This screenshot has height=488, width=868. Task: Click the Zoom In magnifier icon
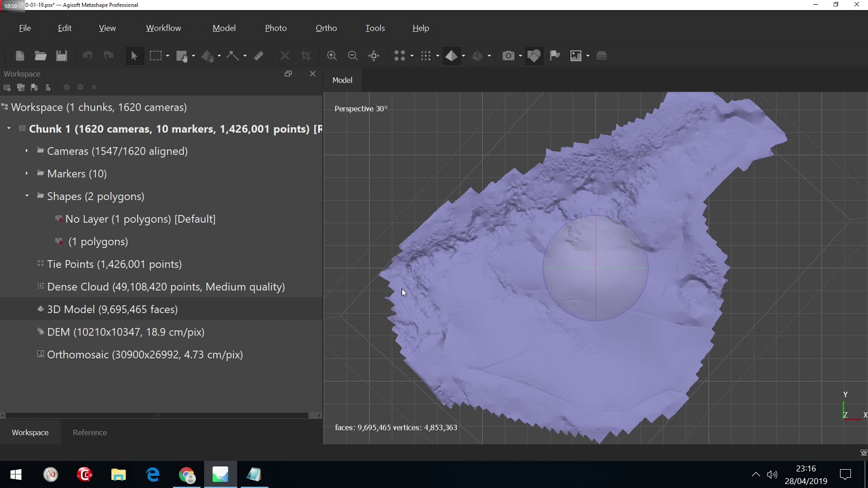[x=332, y=56]
